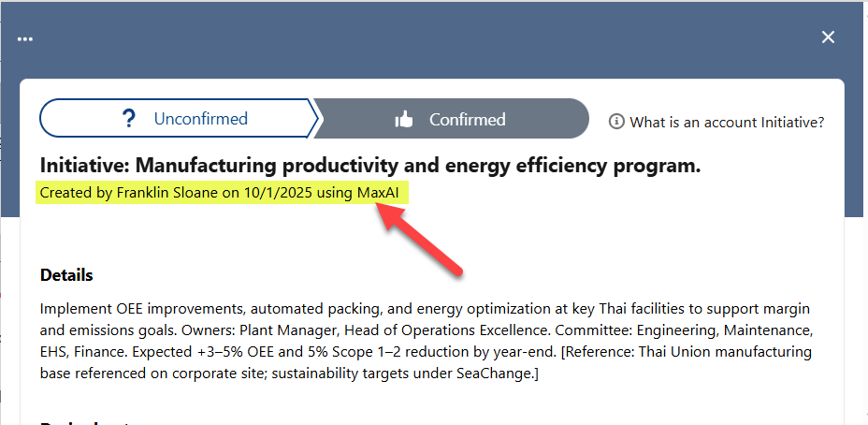Open "What is an account Initiative?" help link
This screenshot has height=425, width=868.
tap(726, 122)
